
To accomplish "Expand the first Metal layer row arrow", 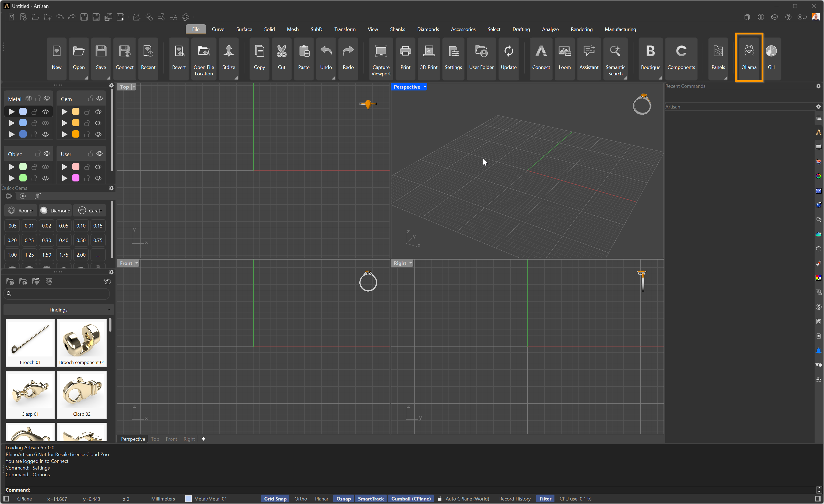I will coord(12,111).
